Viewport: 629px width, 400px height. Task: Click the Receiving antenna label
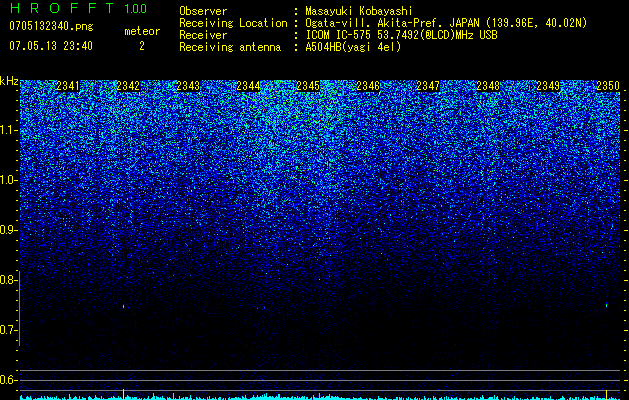tap(230, 47)
